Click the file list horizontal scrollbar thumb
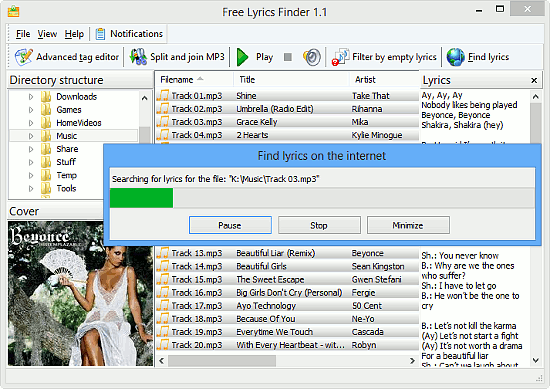The width and height of the screenshot is (550, 389). pos(222,361)
